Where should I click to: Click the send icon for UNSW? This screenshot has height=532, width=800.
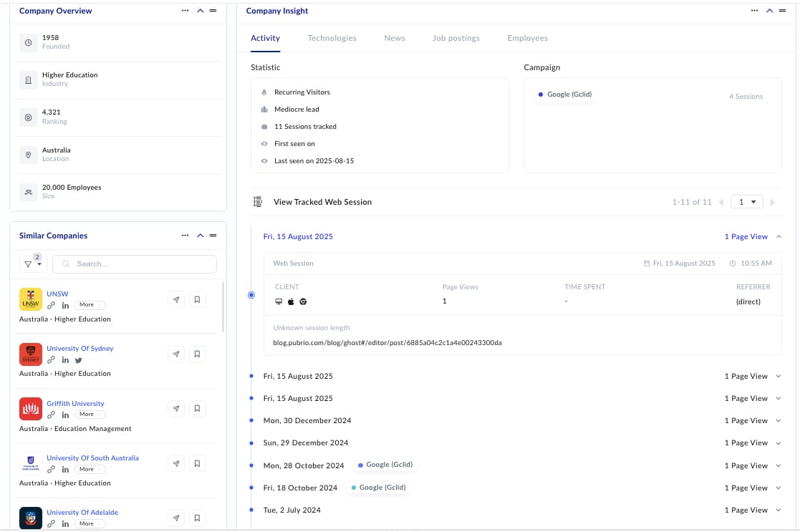(176, 299)
